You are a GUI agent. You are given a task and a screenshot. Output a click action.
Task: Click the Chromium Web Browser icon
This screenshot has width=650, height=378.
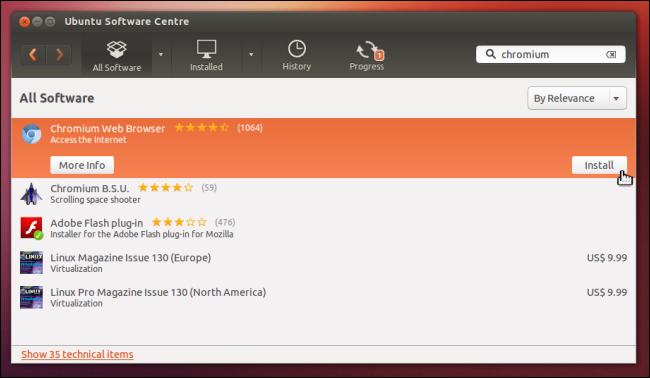coord(32,134)
